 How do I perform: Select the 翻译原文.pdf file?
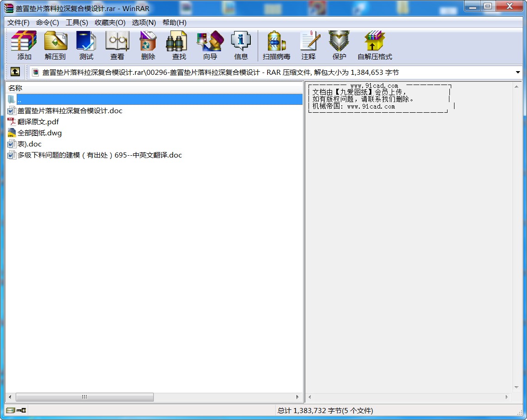point(38,122)
